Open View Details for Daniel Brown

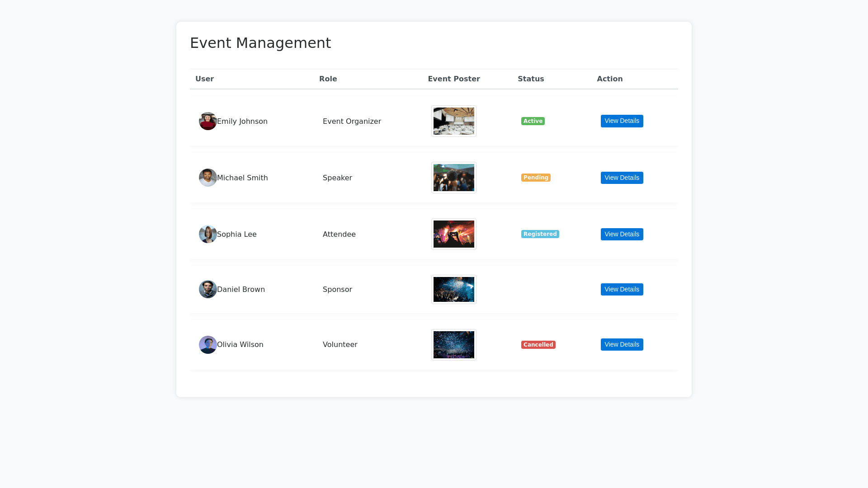622,289
